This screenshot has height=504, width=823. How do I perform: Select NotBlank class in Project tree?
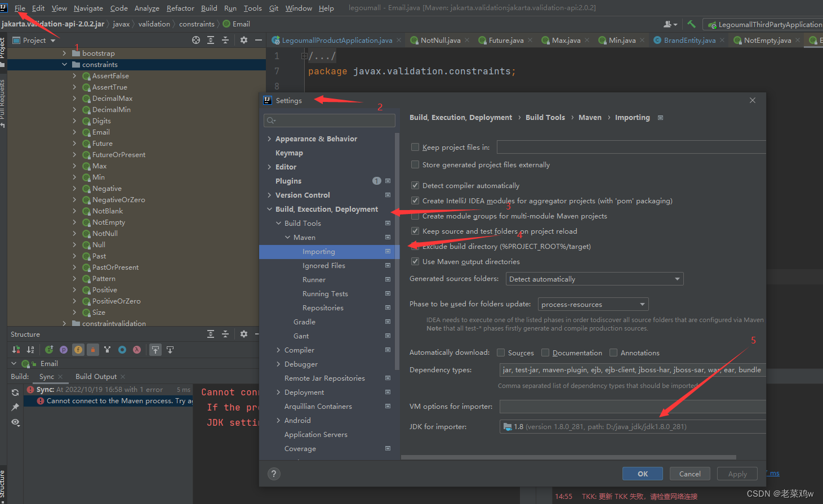pos(108,211)
